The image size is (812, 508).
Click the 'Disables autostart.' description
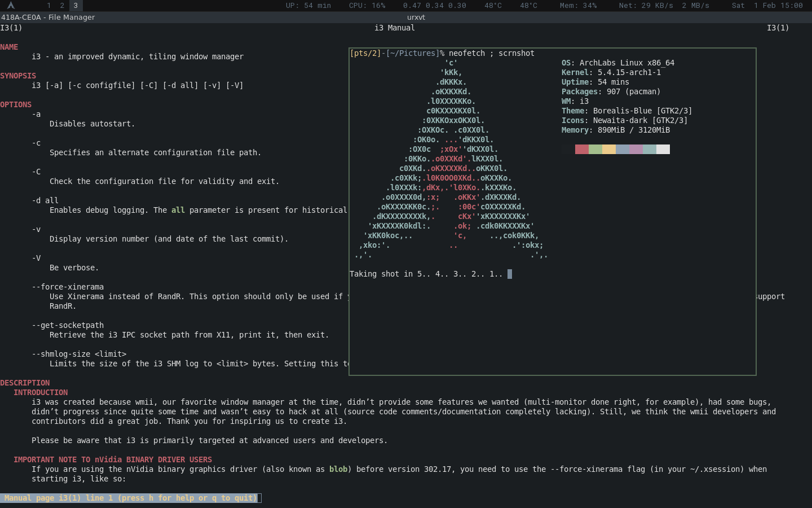click(x=92, y=124)
